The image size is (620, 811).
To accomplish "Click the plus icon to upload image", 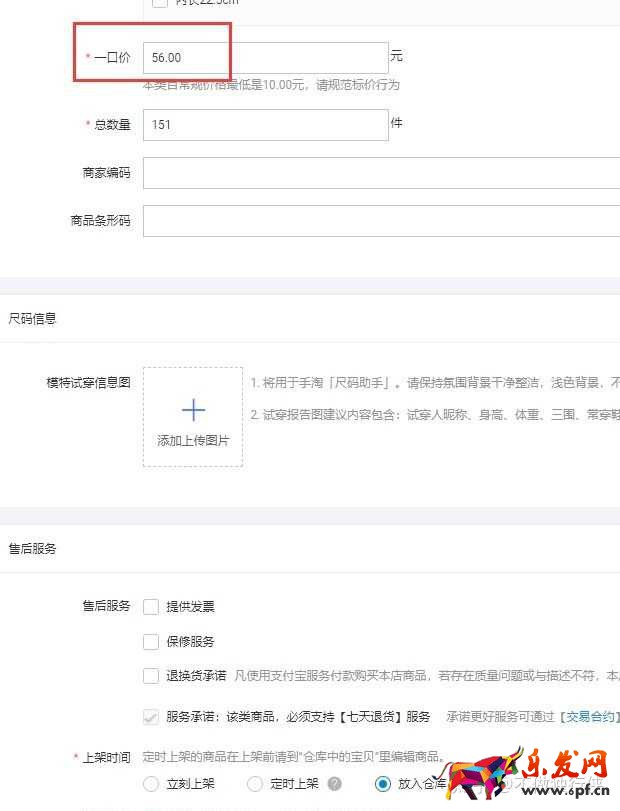I will tap(193, 410).
